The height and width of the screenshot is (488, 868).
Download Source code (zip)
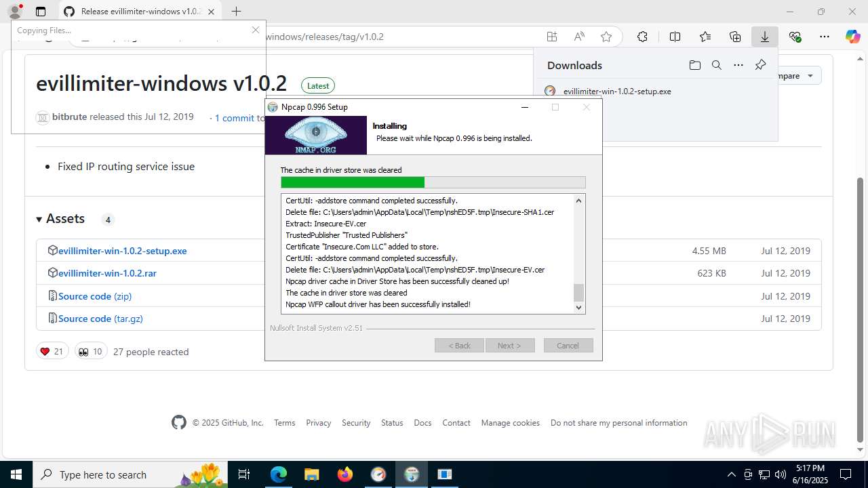[x=95, y=296]
